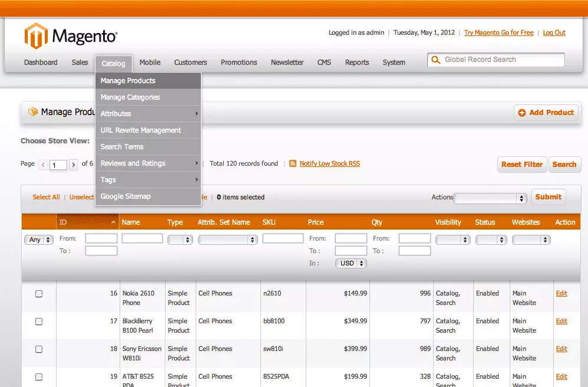588x387 pixels.
Task: Sort by ID column arrow
Action: [x=113, y=222]
